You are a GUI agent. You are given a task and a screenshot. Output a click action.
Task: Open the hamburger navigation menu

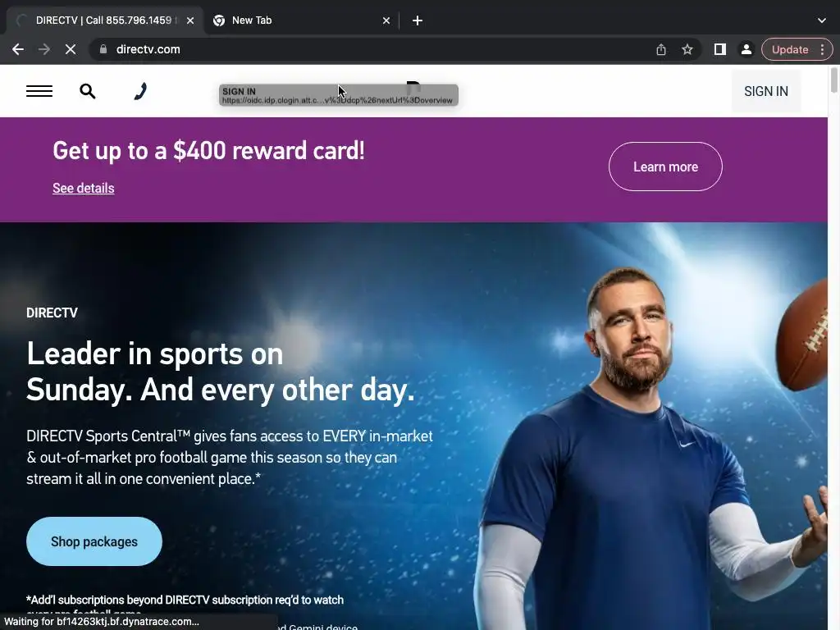(x=39, y=91)
